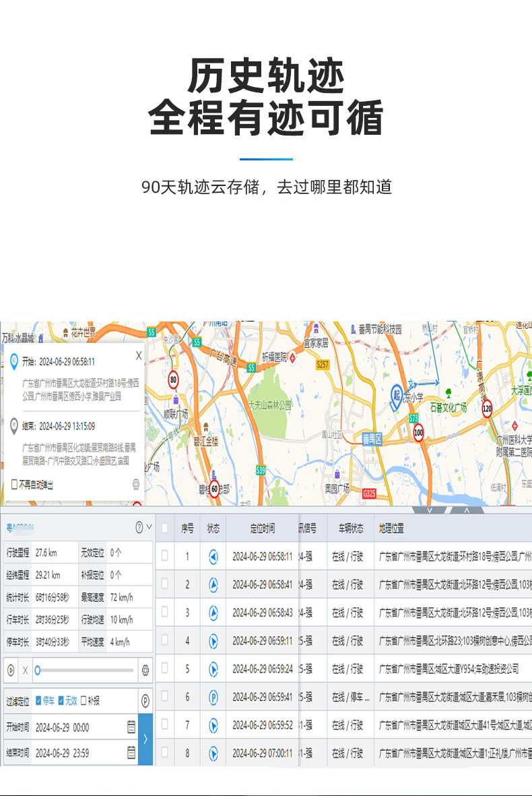Screen dimensions: 532x796
Task: Click the X icon beside the playback slider
Action: tap(26, 671)
